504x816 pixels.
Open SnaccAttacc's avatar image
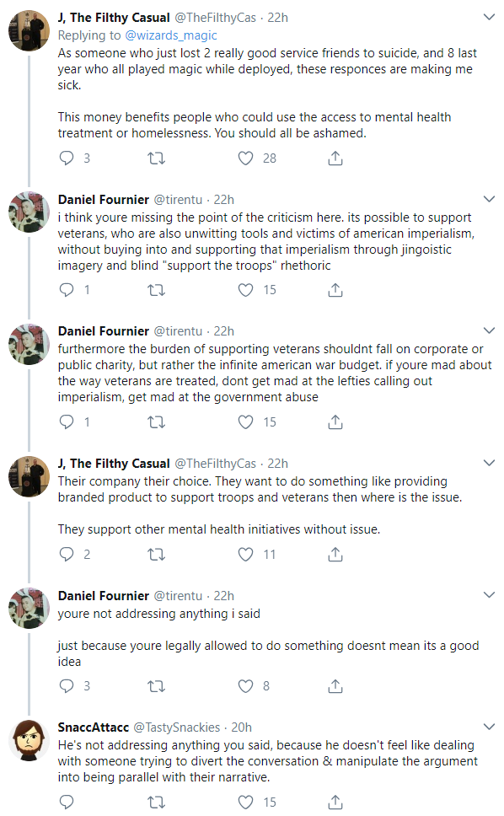pyautogui.click(x=29, y=740)
